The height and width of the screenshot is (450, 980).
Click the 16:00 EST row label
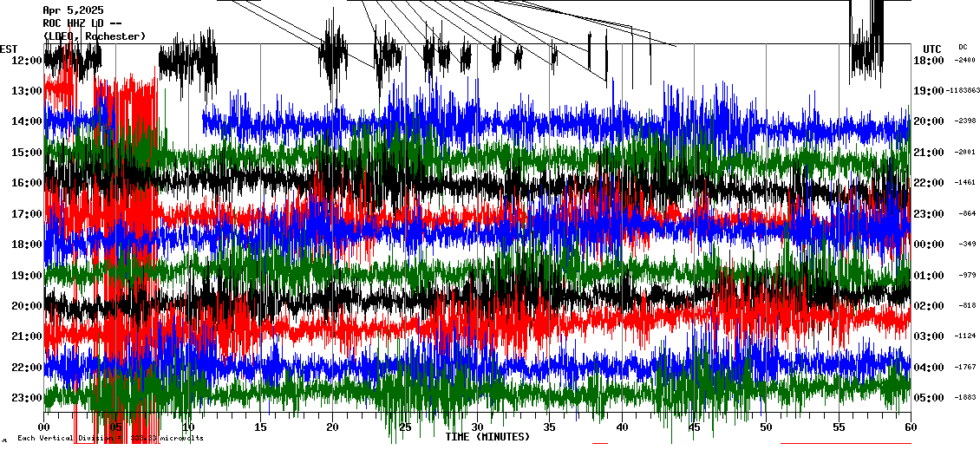pyautogui.click(x=28, y=183)
